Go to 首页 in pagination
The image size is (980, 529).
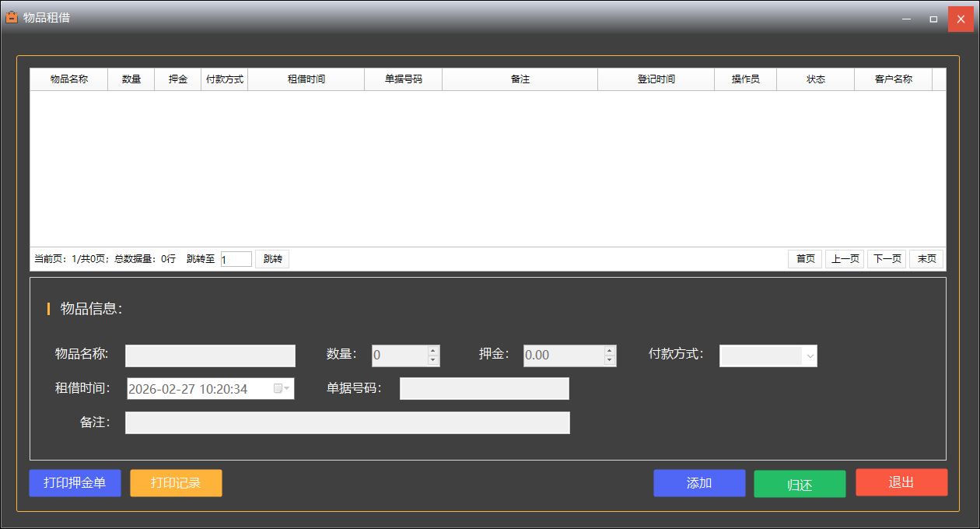[x=805, y=259]
